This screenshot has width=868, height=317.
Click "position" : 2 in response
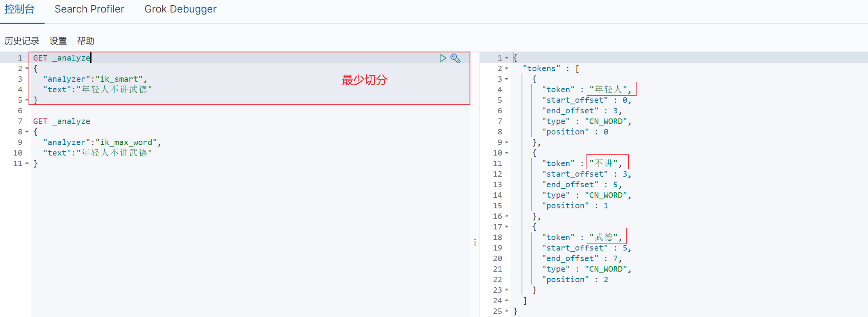575,279
